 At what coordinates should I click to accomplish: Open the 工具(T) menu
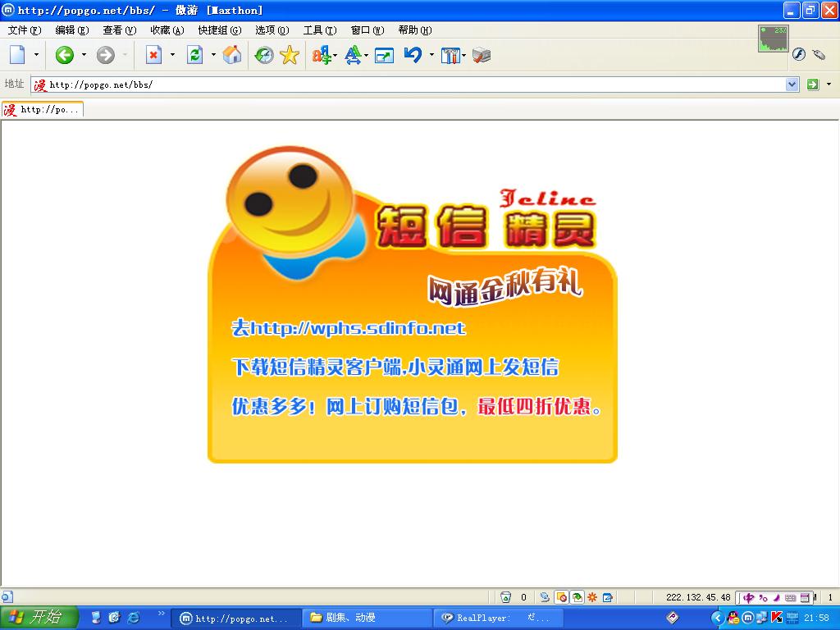click(320, 30)
